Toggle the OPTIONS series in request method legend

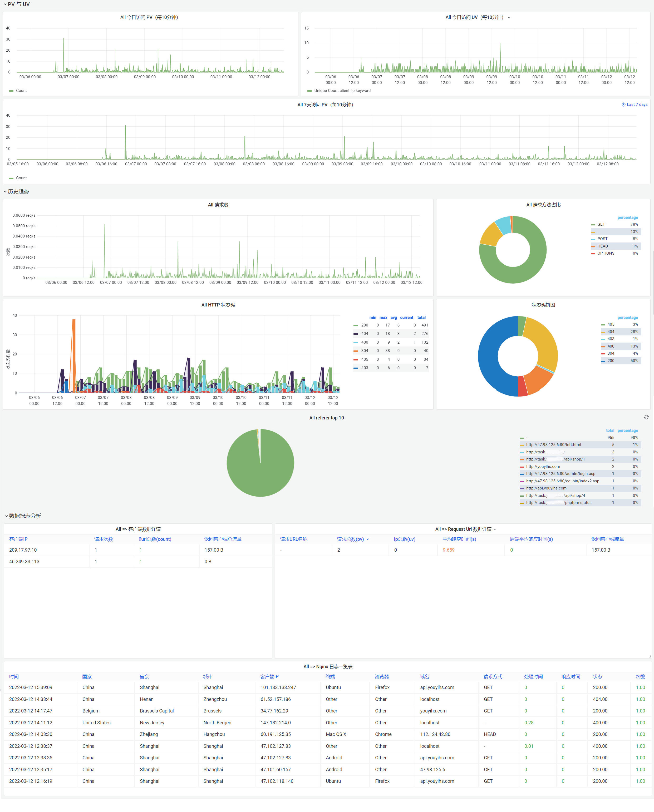[x=606, y=253]
